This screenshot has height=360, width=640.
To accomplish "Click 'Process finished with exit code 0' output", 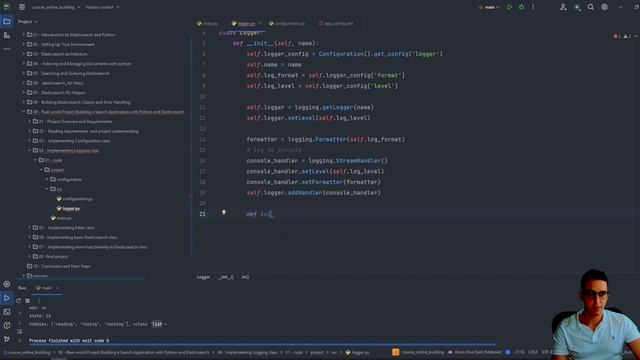I will pos(69,340).
